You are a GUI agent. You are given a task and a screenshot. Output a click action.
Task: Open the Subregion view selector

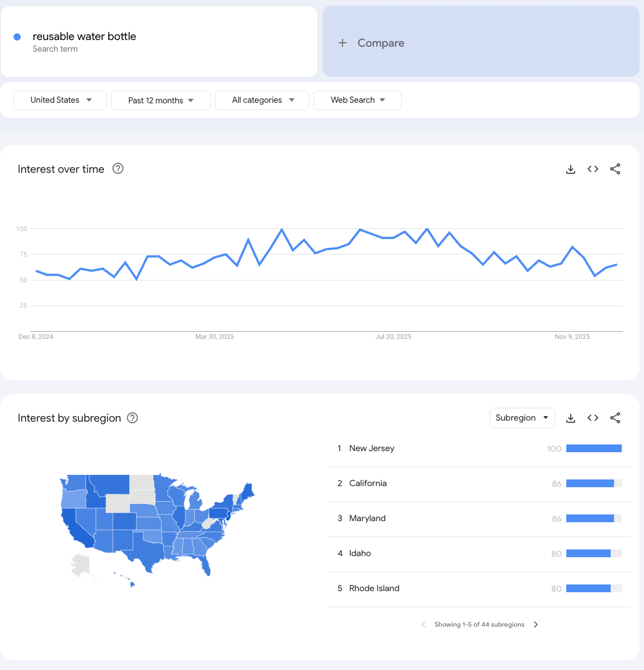[x=522, y=418]
